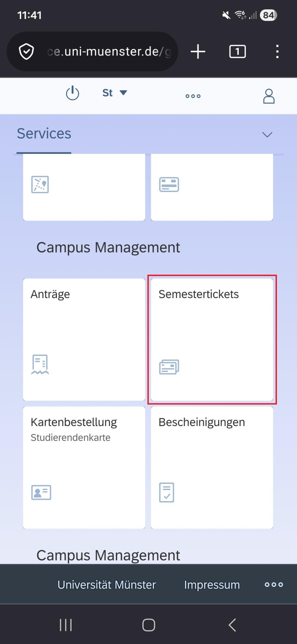Show open tabs via tab counter
The image size is (297, 644).
point(237,52)
